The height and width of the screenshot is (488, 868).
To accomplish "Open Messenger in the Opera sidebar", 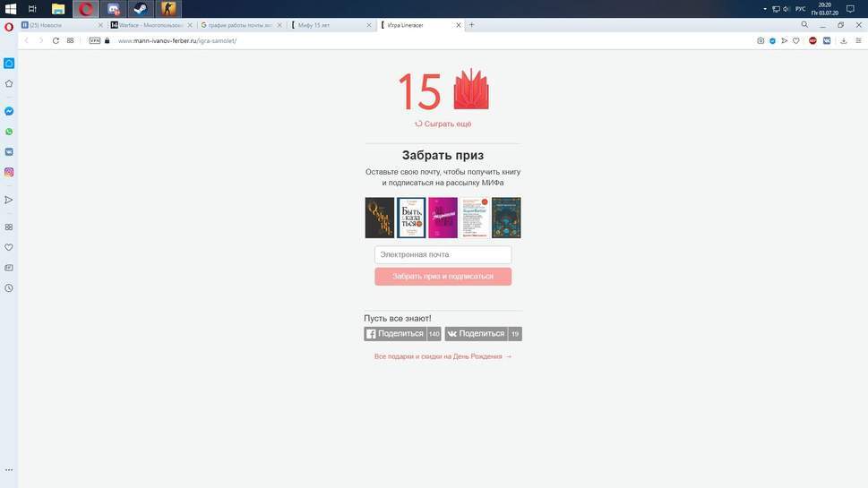I will click(9, 111).
